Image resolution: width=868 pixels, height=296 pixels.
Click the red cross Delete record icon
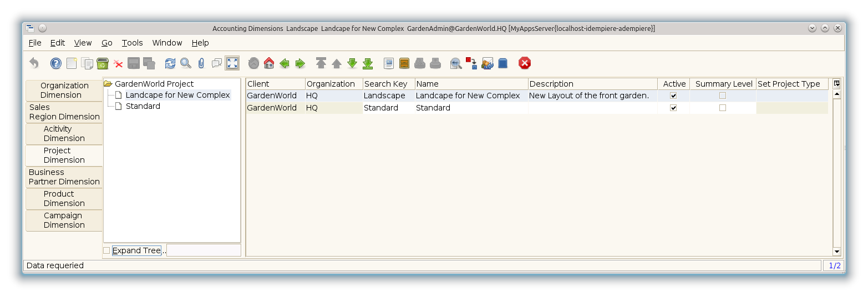pyautogui.click(x=118, y=63)
